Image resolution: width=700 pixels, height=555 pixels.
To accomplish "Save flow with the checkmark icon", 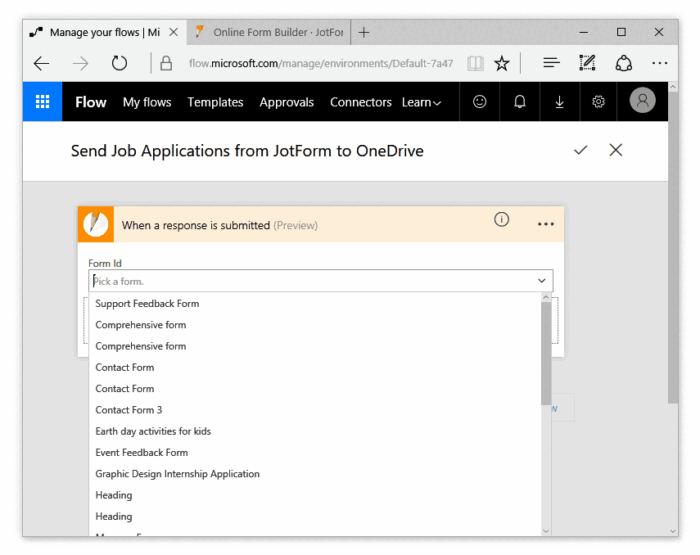I will pyautogui.click(x=580, y=150).
